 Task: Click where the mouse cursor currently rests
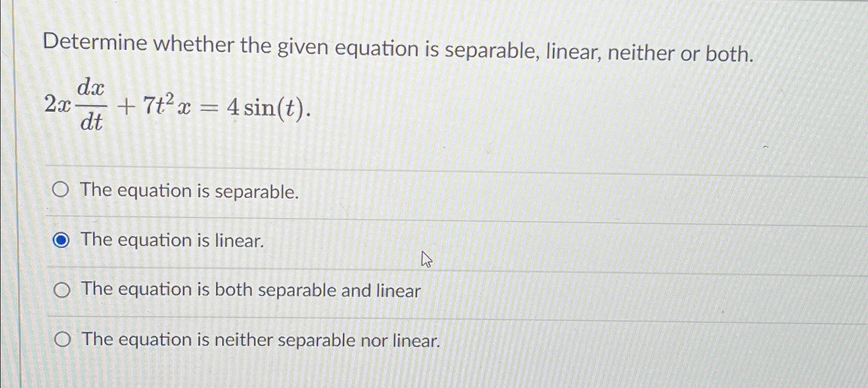tap(426, 259)
